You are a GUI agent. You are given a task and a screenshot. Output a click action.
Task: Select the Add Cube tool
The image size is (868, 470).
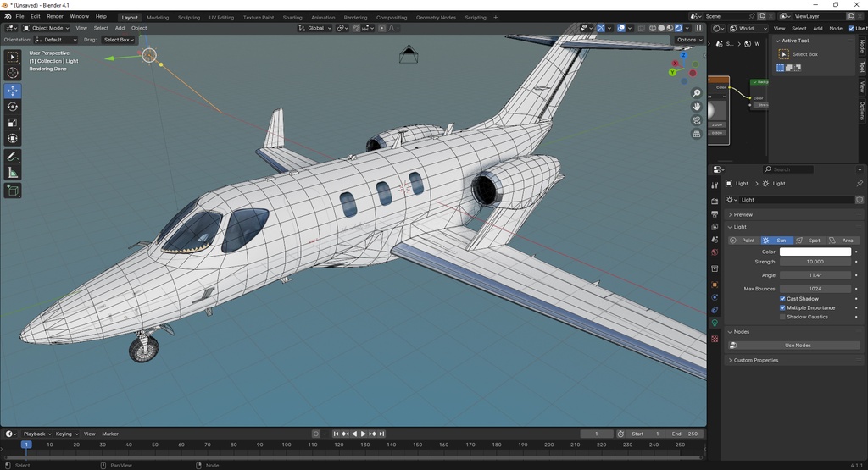click(13, 191)
